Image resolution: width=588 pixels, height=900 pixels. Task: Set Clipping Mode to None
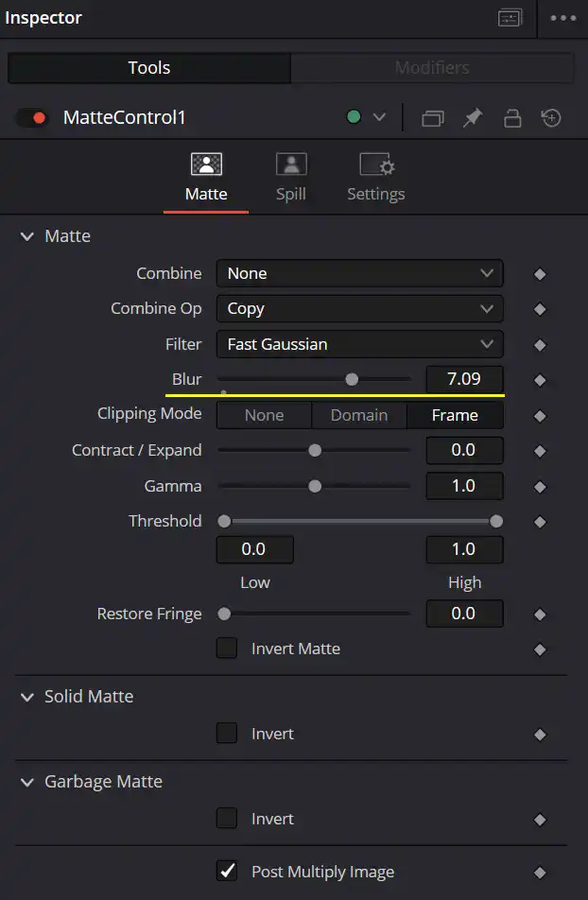tap(264, 416)
